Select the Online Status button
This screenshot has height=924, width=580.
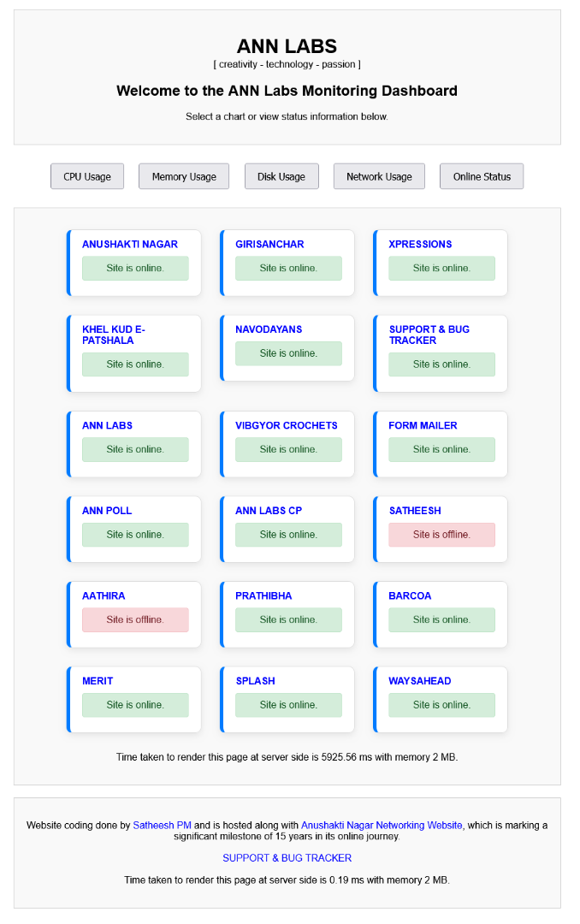click(x=482, y=176)
